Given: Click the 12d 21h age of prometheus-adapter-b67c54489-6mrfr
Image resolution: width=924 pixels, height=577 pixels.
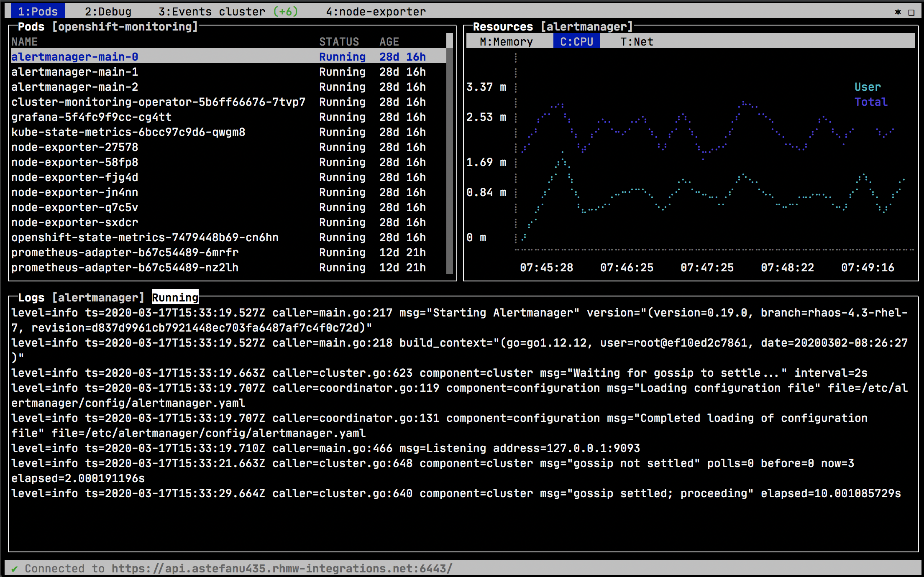Looking at the screenshot, I should click(402, 252).
